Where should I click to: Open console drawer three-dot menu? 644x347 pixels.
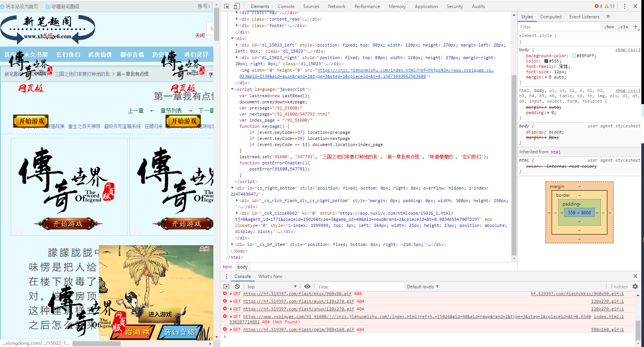226,276
